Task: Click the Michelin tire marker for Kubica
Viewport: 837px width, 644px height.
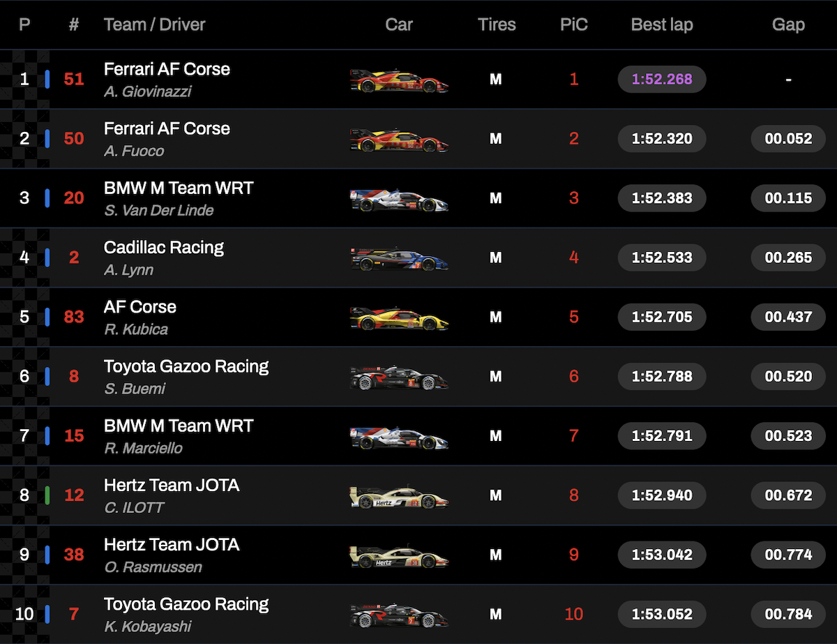Action: (495, 317)
